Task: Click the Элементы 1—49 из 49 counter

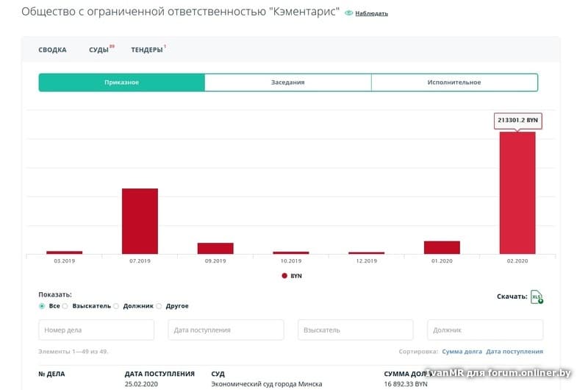Action: click(73, 352)
